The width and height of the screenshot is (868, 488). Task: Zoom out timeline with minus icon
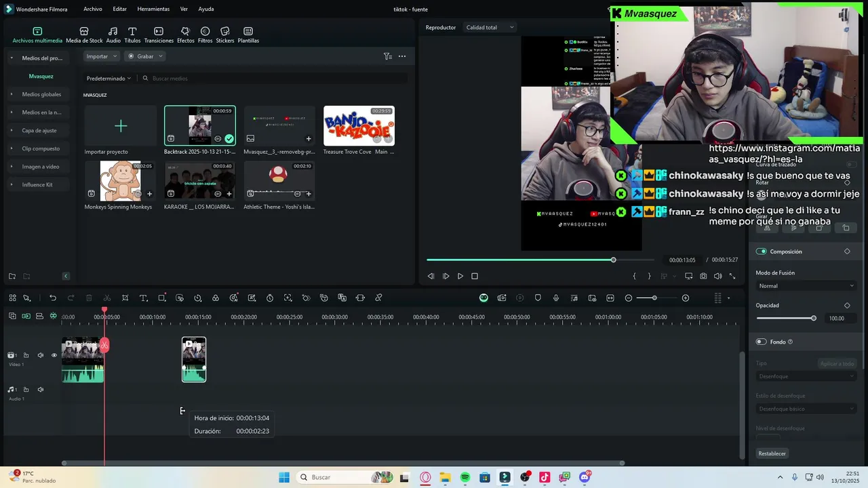(x=629, y=298)
